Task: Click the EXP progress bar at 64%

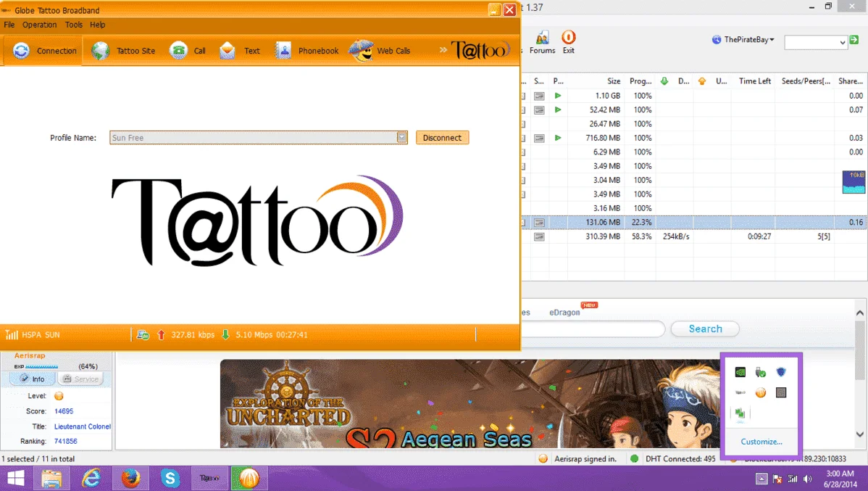Action: coord(41,367)
